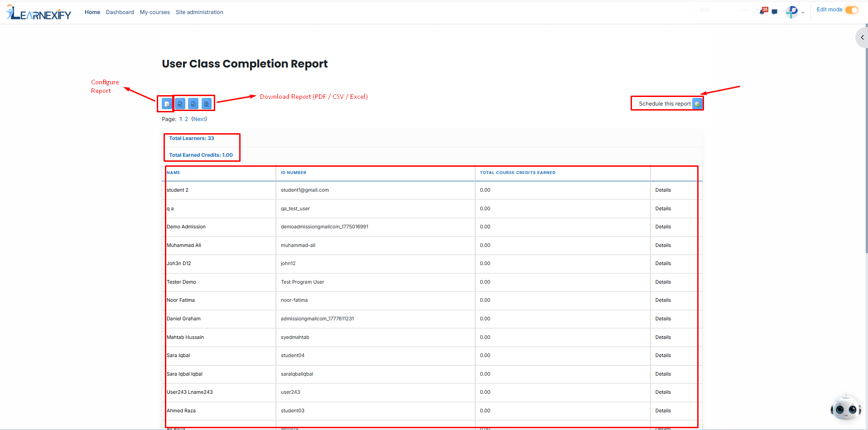Open Details for Daniel Graham
Screen dimensions: 868x430
(663, 319)
